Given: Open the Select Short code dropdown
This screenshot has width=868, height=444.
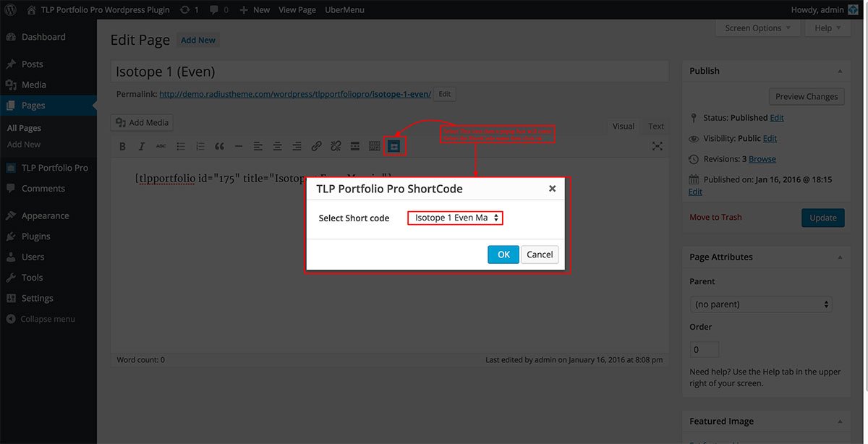Looking at the screenshot, I should (x=455, y=218).
